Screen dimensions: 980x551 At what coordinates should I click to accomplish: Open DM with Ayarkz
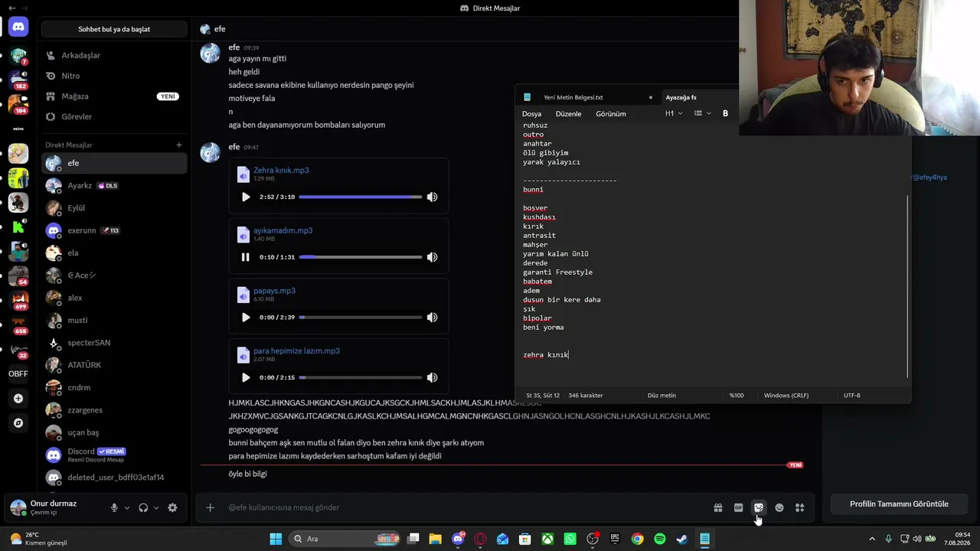[114, 185]
